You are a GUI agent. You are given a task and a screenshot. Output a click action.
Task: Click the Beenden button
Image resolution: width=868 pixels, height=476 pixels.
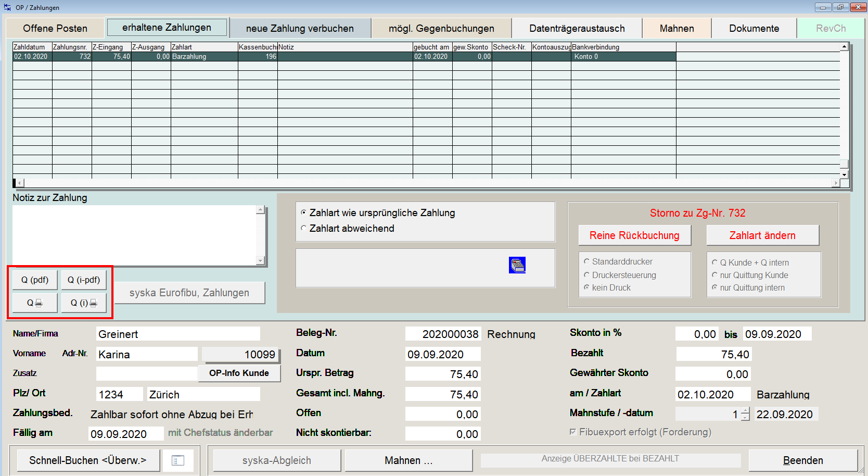(x=803, y=460)
